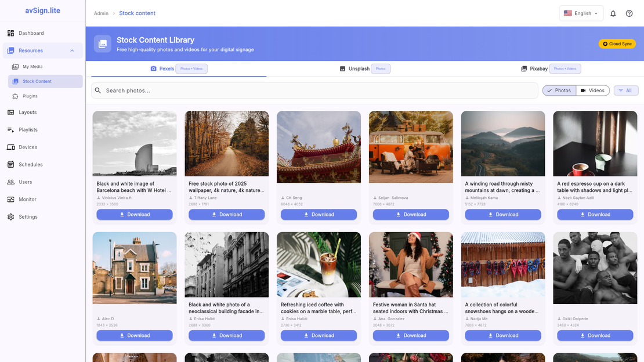Open the notifications bell
644x362 pixels.
click(x=613, y=13)
